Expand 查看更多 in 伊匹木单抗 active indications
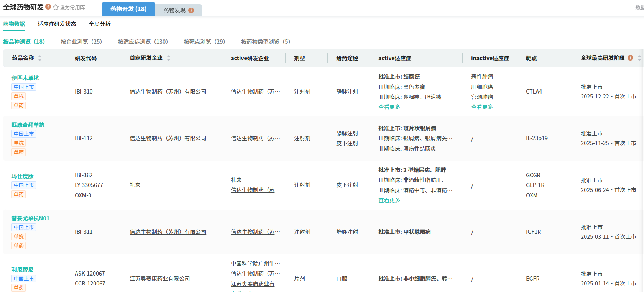 [389, 107]
